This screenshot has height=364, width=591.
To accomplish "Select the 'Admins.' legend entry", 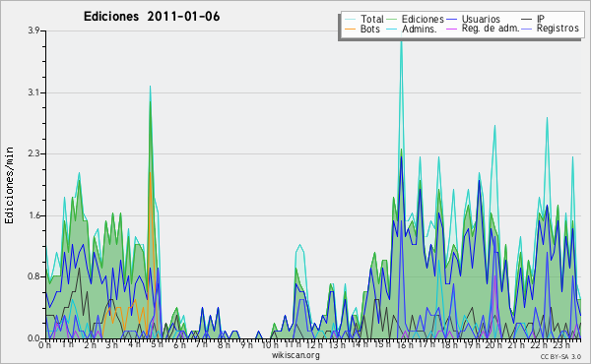I will (x=420, y=29).
